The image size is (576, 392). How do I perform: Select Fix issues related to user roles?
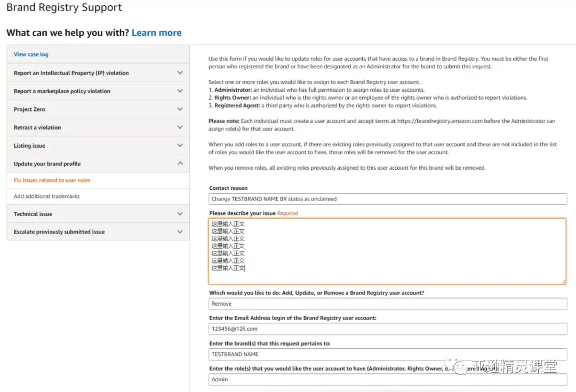(52, 180)
